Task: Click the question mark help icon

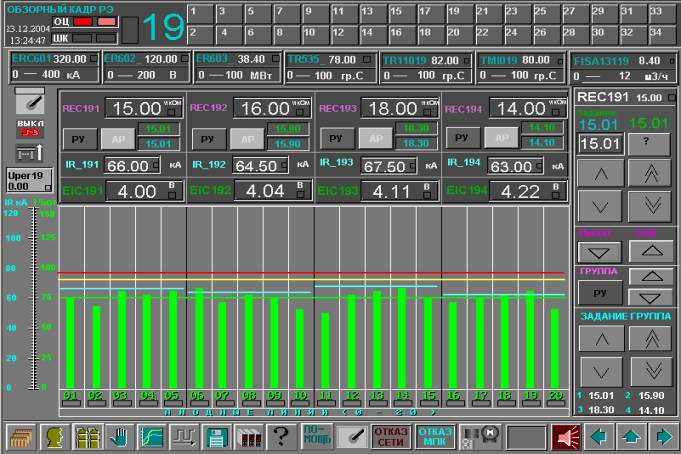Action: pos(281,437)
